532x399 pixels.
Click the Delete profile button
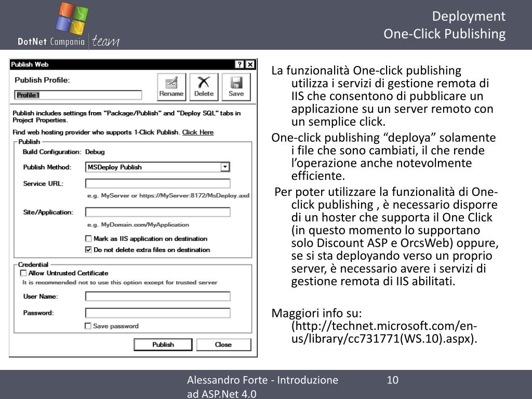click(x=204, y=87)
